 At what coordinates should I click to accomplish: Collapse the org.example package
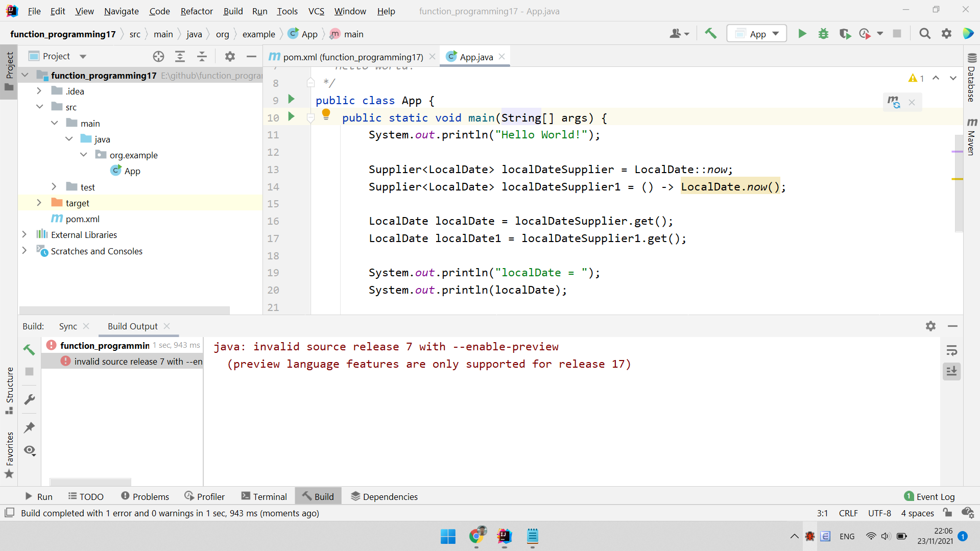pyautogui.click(x=83, y=155)
